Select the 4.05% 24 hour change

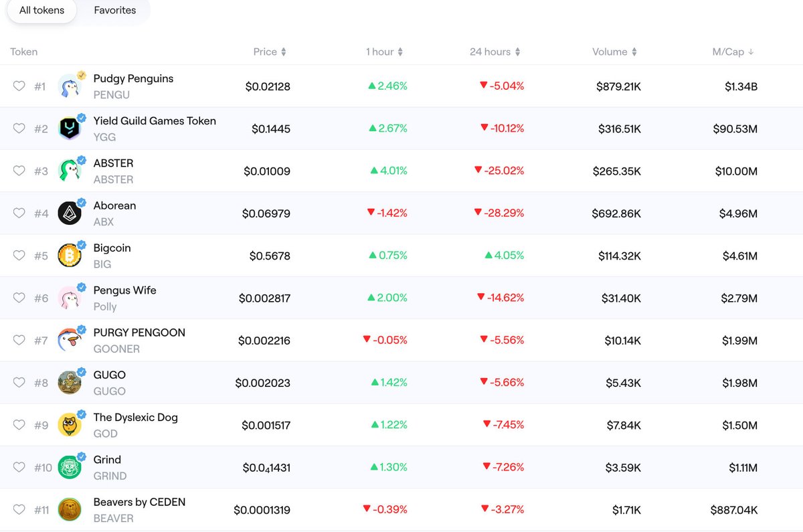(505, 256)
